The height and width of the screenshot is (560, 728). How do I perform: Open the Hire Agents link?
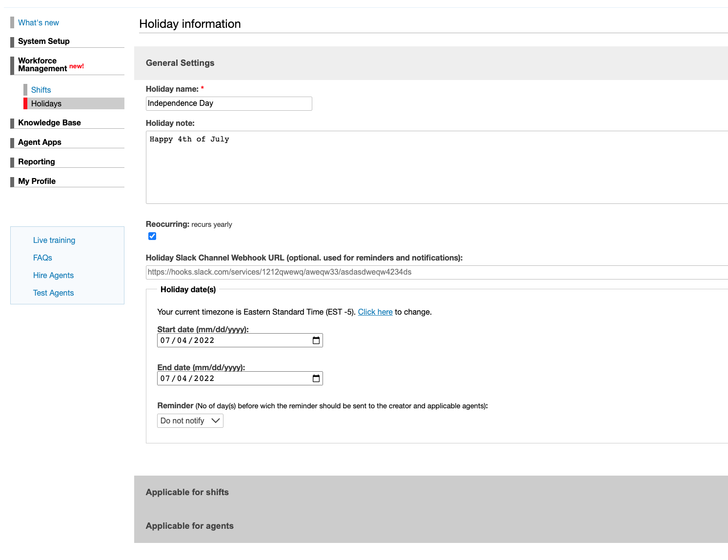pos(53,275)
